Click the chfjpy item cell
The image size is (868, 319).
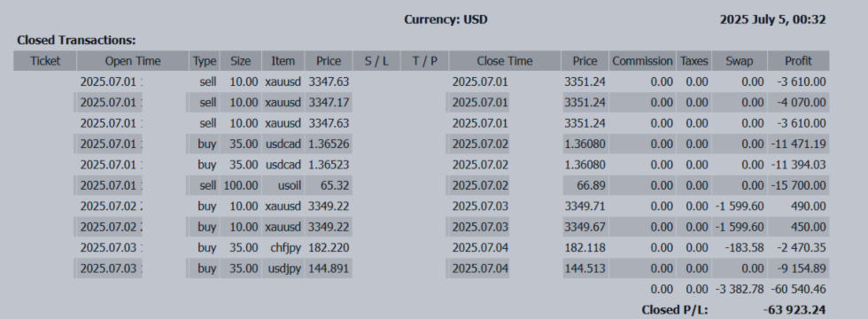pos(285,247)
